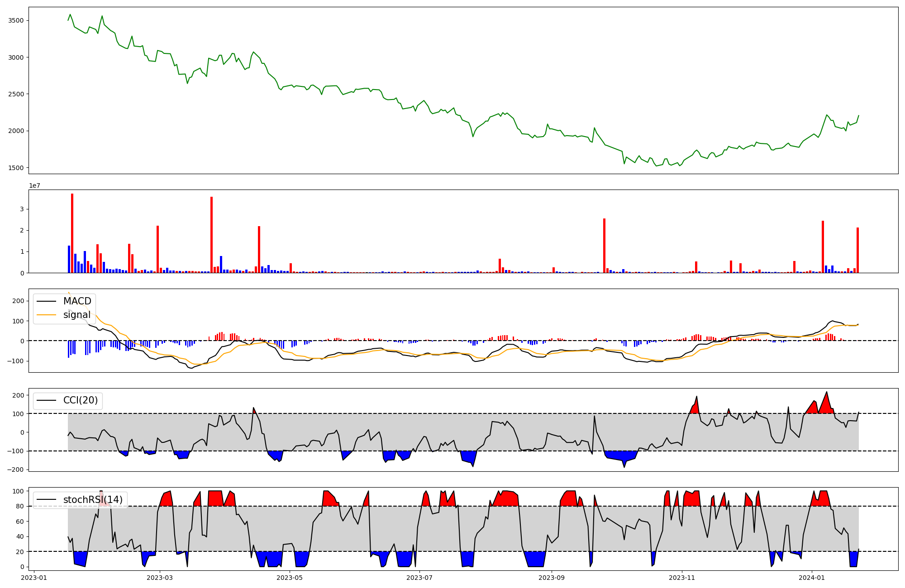The image size is (905, 588).
Task: Click the 2023-01 date axis label
Action: [x=34, y=578]
